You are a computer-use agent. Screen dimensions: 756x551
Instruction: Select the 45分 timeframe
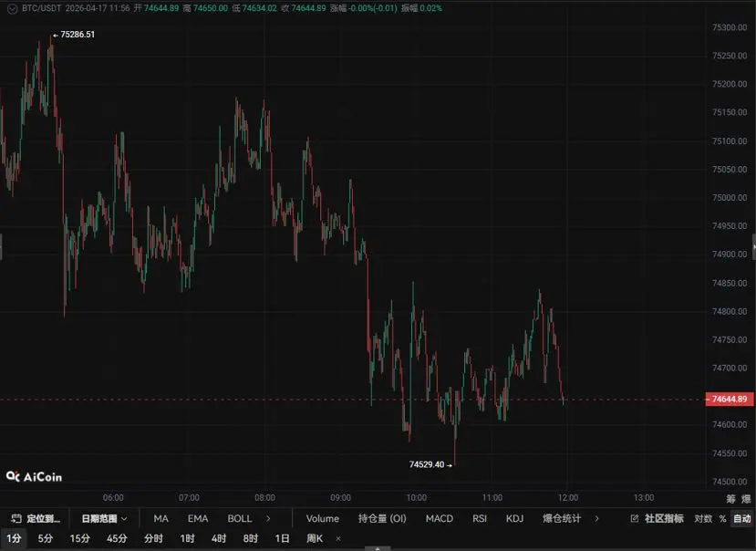coord(117,538)
